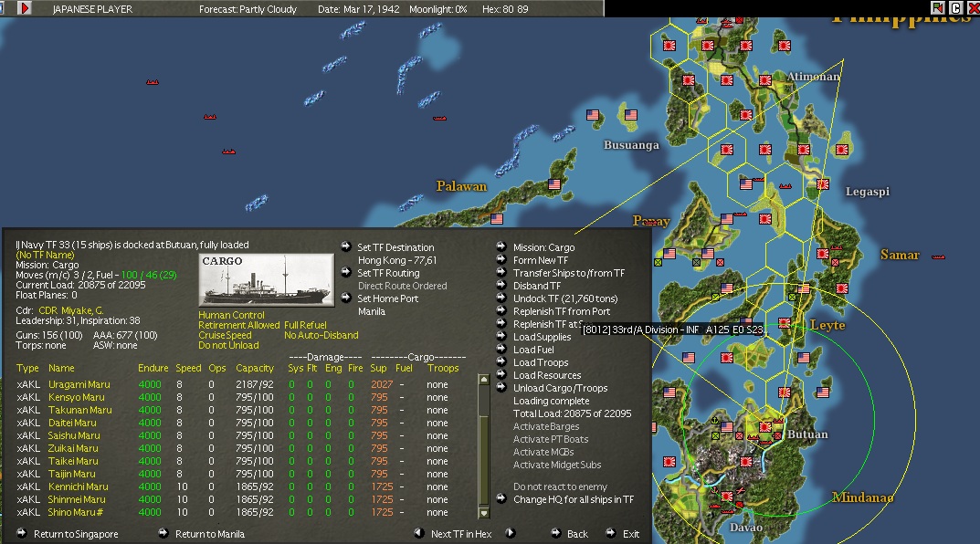Screen dimensions: 980x544
Task: Open the Kennichi Maru ship details
Action: click(x=79, y=486)
